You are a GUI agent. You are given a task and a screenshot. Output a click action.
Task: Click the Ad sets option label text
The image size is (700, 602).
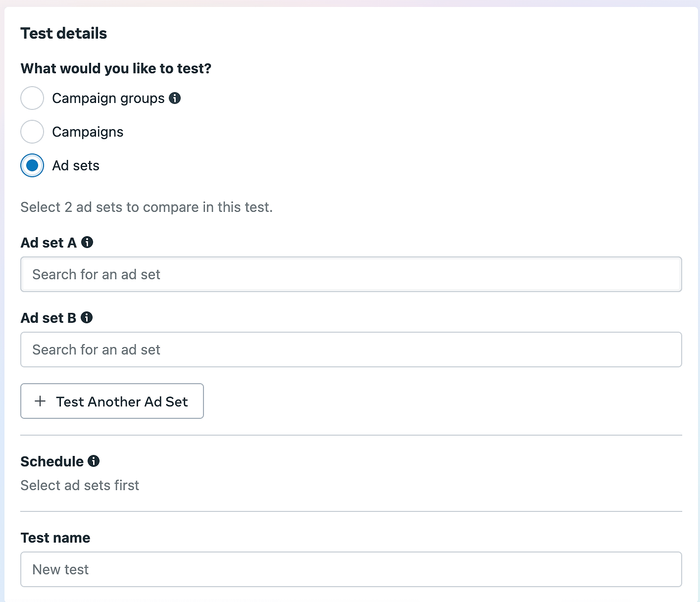(76, 165)
